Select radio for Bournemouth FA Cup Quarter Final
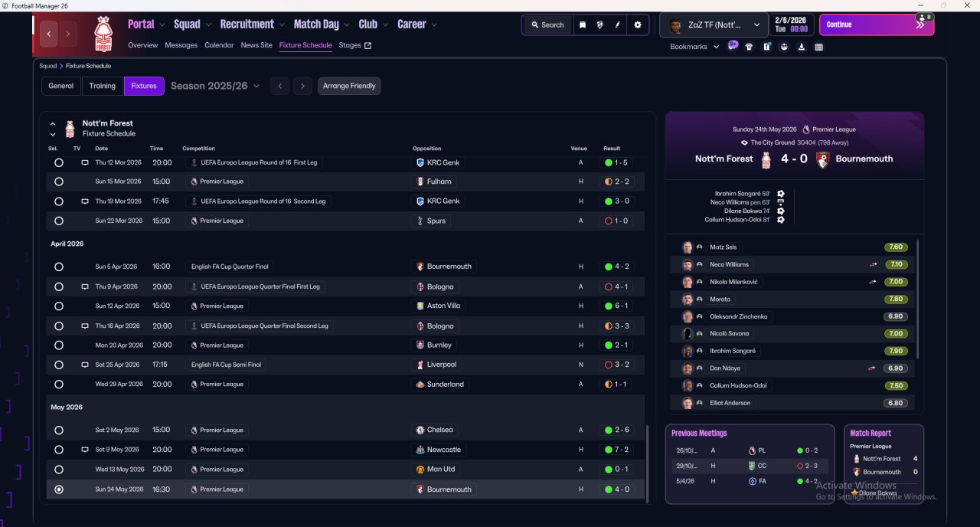The width and height of the screenshot is (980, 527). coord(59,267)
